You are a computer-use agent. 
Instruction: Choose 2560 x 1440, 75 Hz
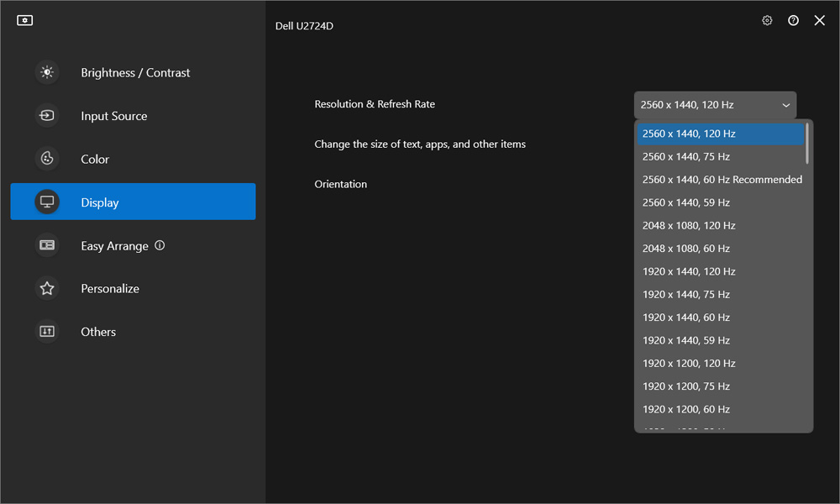pyautogui.click(x=721, y=157)
